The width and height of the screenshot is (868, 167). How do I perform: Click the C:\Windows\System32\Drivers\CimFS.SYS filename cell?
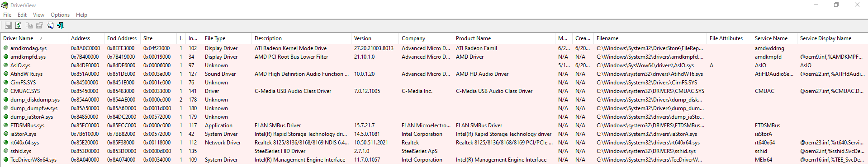click(647, 83)
